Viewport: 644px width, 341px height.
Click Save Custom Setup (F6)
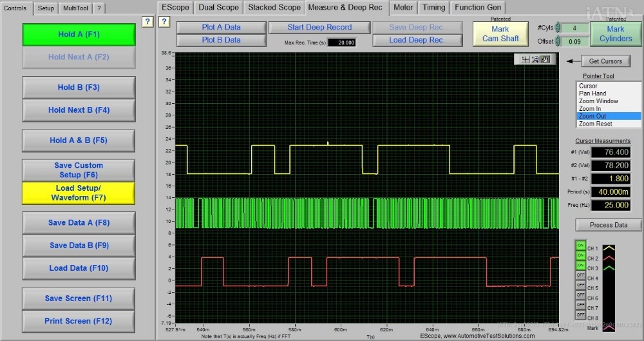(79, 170)
